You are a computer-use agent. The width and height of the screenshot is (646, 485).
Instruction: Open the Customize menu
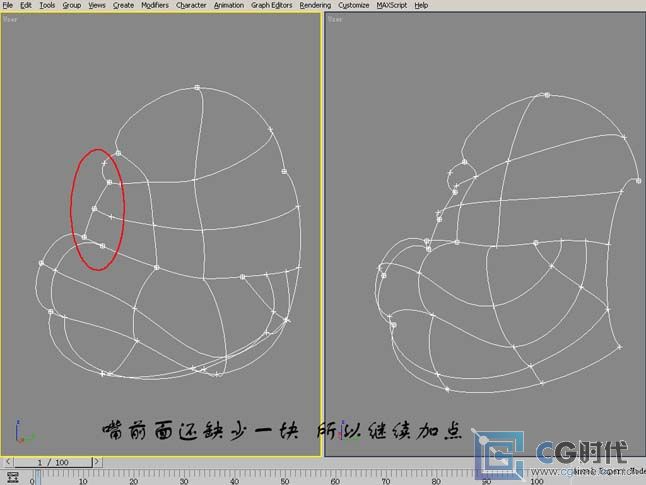[x=353, y=5]
